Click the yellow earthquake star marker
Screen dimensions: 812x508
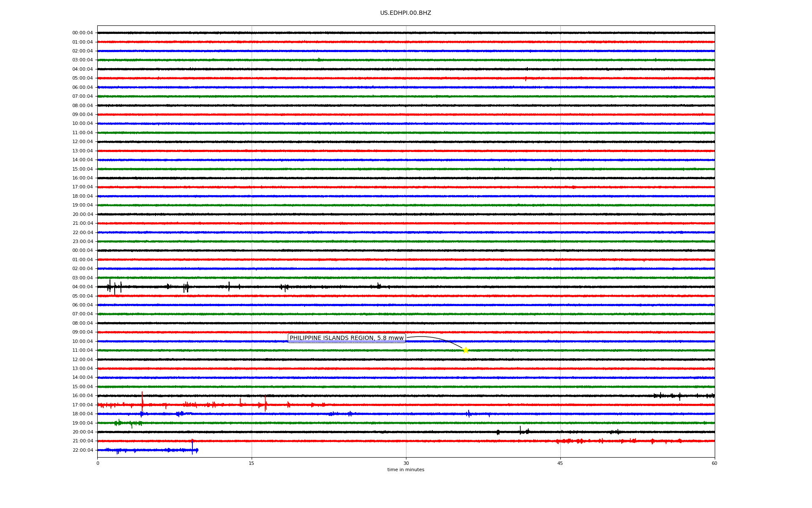(466, 350)
